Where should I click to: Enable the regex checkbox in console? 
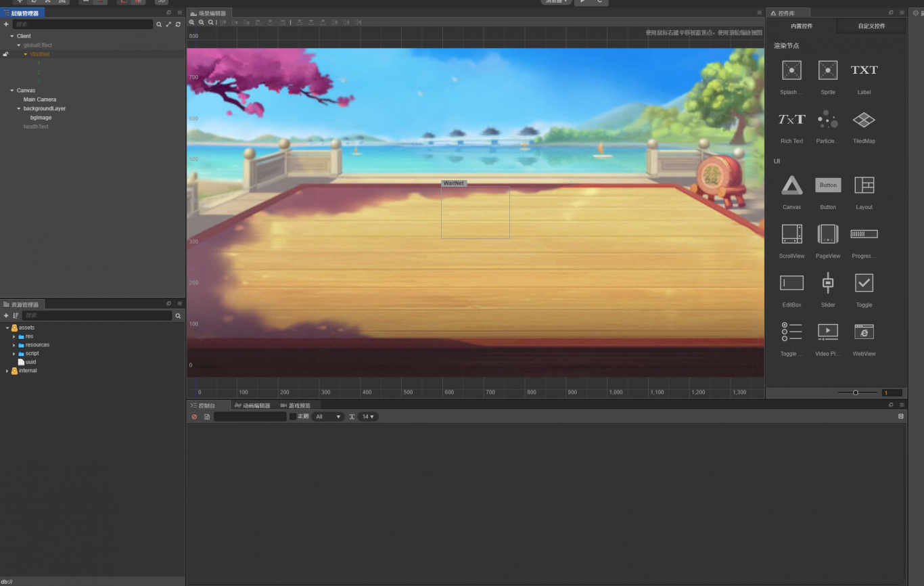[x=293, y=417]
